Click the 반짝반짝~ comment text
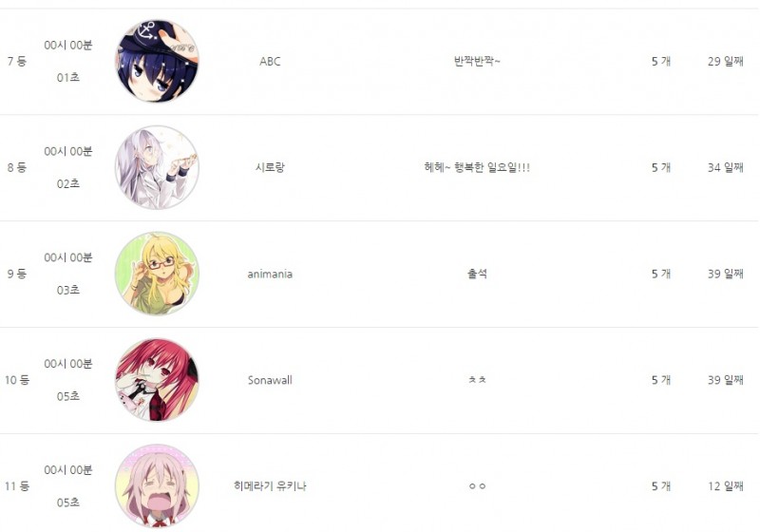 pyautogui.click(x=477, y=61)
